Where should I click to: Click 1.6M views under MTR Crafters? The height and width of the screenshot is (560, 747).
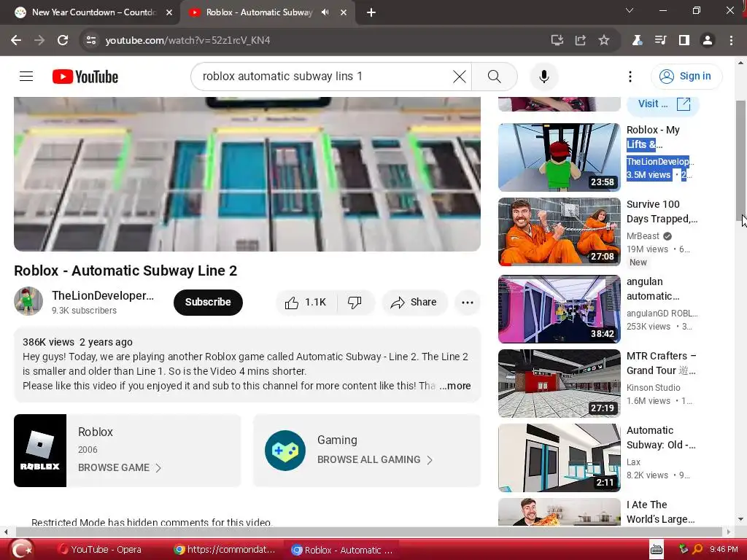pyautogui.click(x=649, y=401)
